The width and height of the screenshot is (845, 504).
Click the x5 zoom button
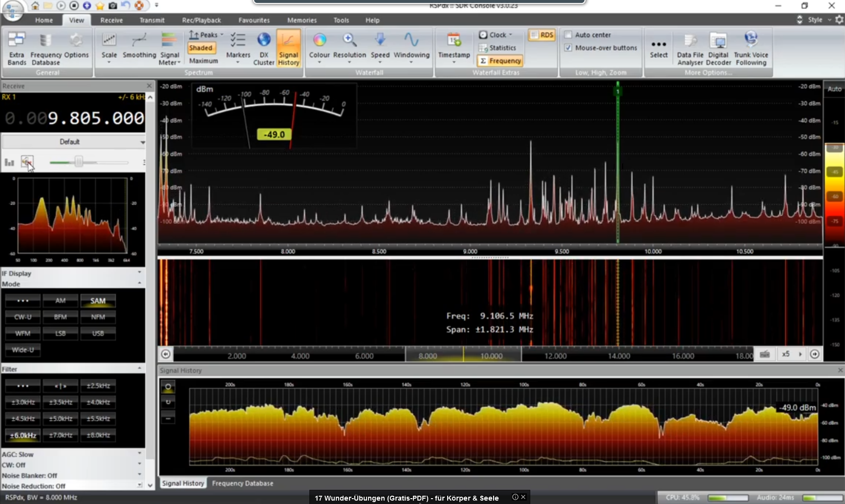click(786, 354)
